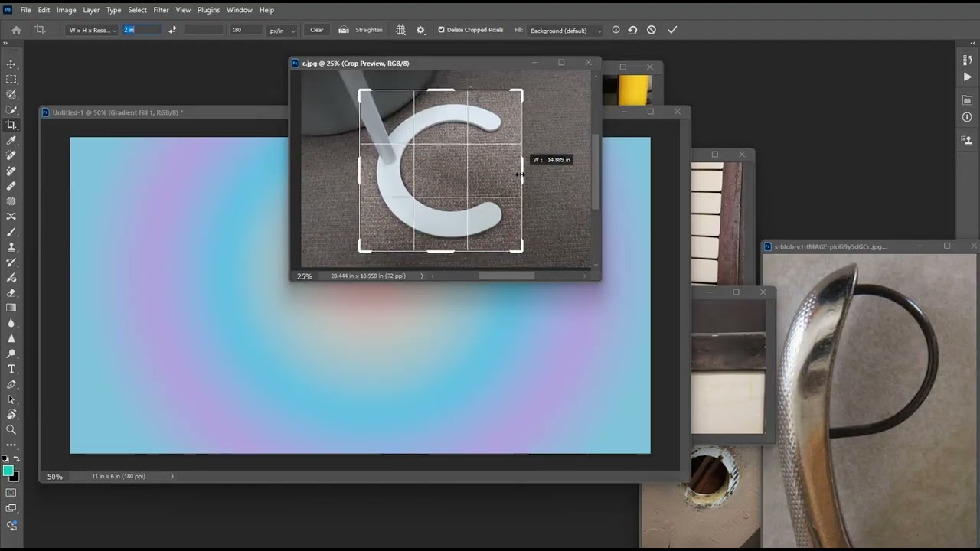Click the vertical scrollbar in c.jpg window
The image size is (980, 551).
tap(596, 172)
